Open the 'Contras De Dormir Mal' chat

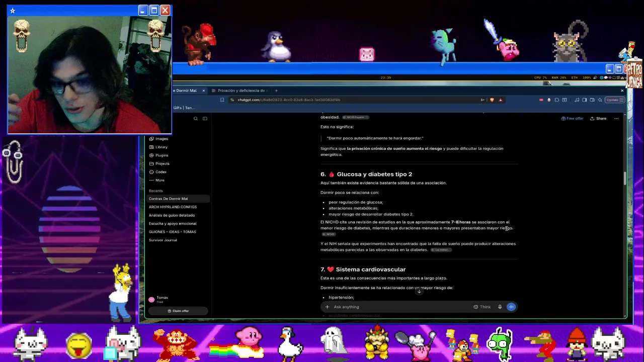tap(178, 199)
